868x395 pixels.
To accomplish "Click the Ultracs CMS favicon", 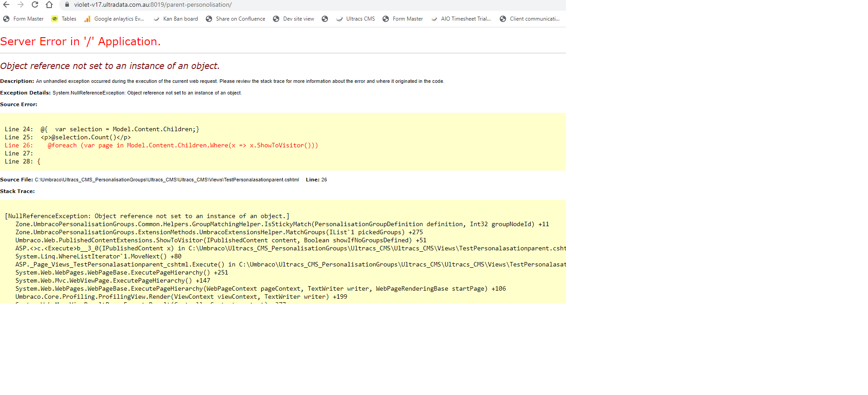I will tap(340, 19).
